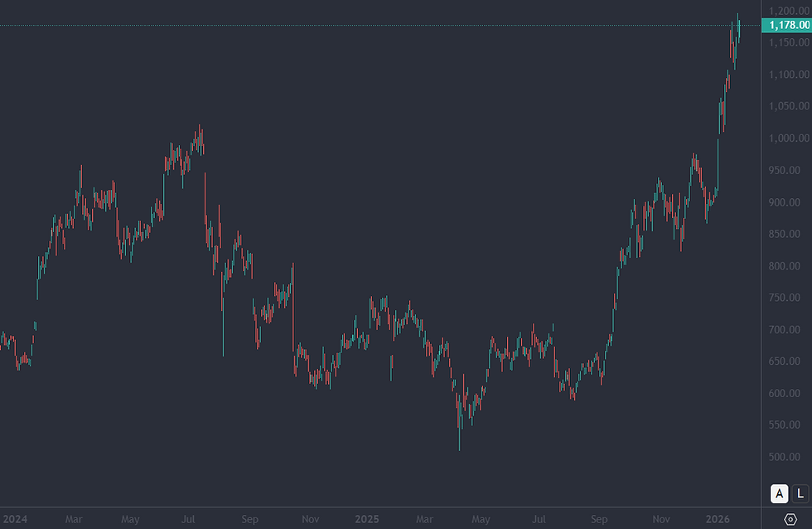
Task: Select the 2025 label on the time axis
Action: point(367,518)
